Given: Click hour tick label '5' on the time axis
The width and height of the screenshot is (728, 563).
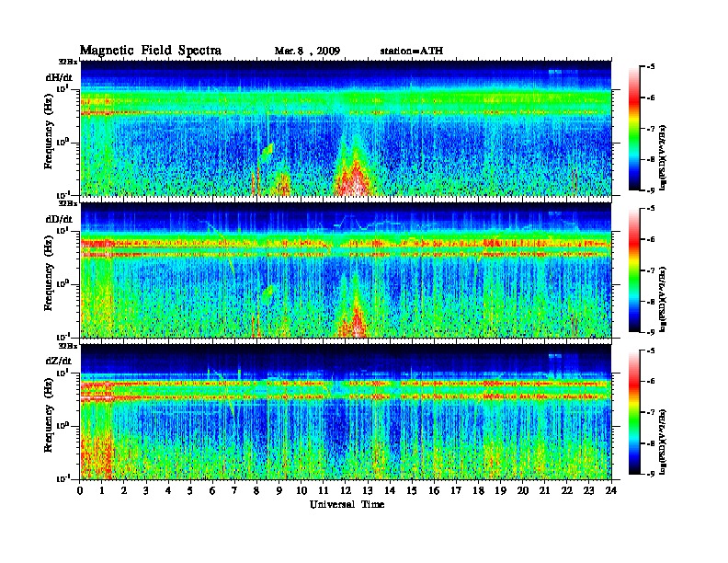Looking at the screenshot, I should (x=190, y=491).
